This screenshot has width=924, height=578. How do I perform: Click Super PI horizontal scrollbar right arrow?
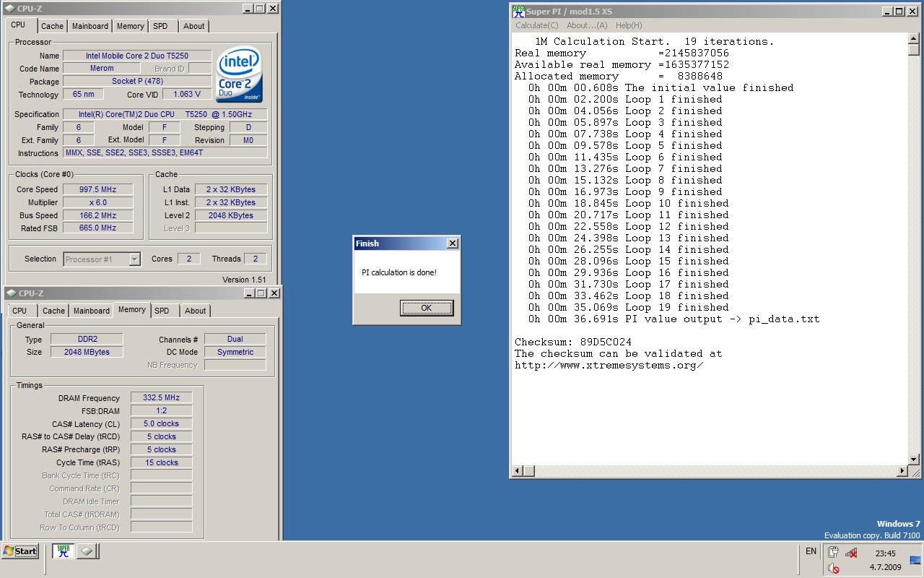tap(902, 471)
